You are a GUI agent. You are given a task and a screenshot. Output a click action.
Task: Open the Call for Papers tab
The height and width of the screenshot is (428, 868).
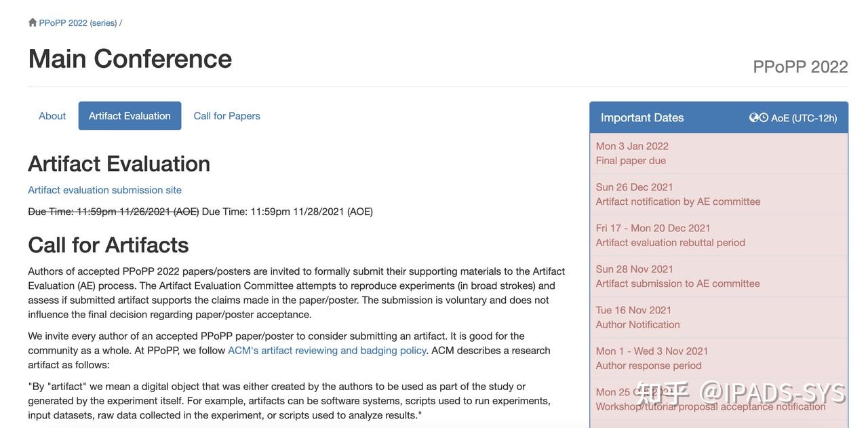[226, 116]
